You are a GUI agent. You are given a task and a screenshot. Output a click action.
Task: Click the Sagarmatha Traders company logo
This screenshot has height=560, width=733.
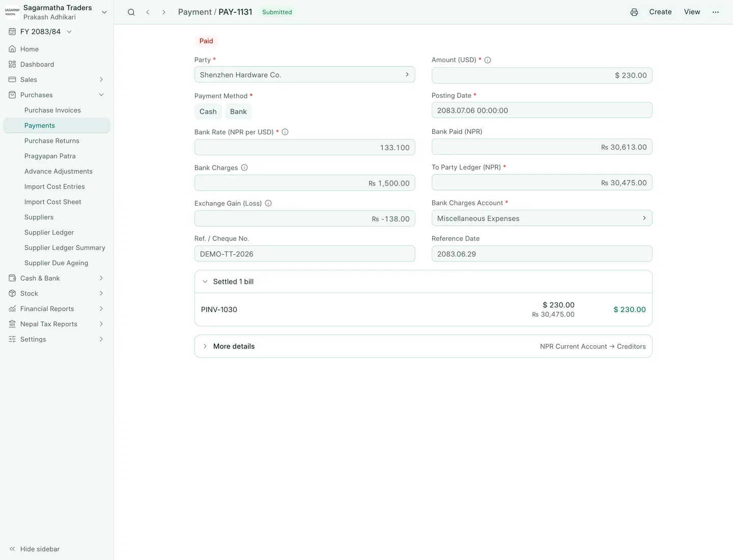click(x=12, y=12)
